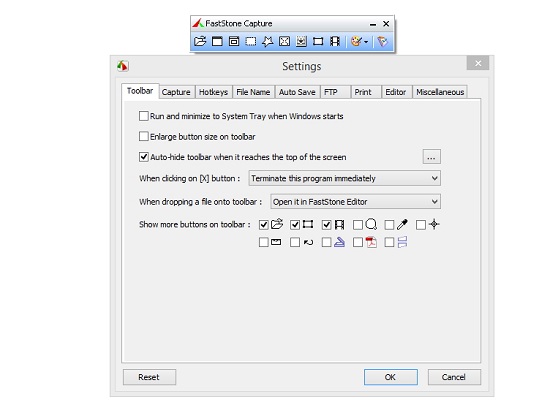Uncheck the fixed region button checkbox
Viewport: 550px width, 413px height.
(295, 225)
